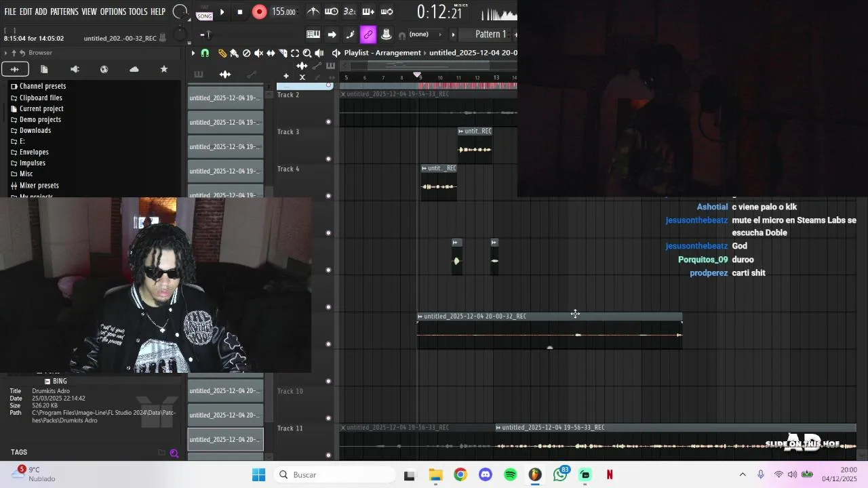Click the 0:12:21 time display

pyautogui.click(x=439, y=12)
